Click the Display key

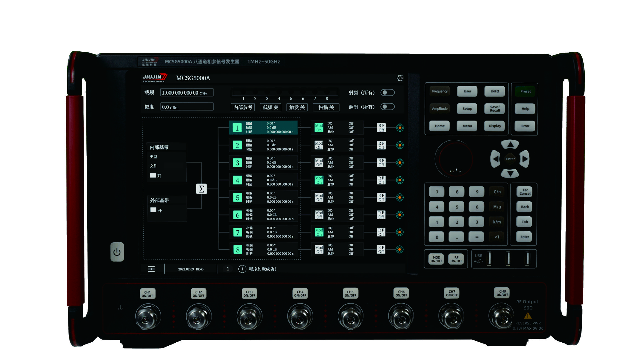point(495,126)
